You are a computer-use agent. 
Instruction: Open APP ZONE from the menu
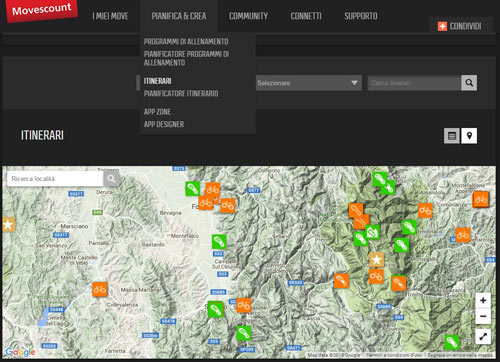point(157,112)
